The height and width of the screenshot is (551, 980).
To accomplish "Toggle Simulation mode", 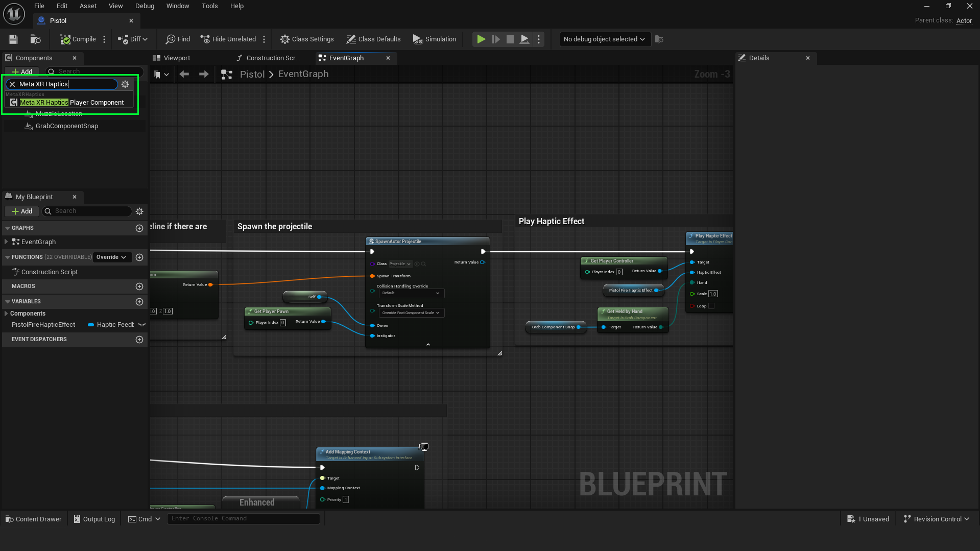I will 435,39.
